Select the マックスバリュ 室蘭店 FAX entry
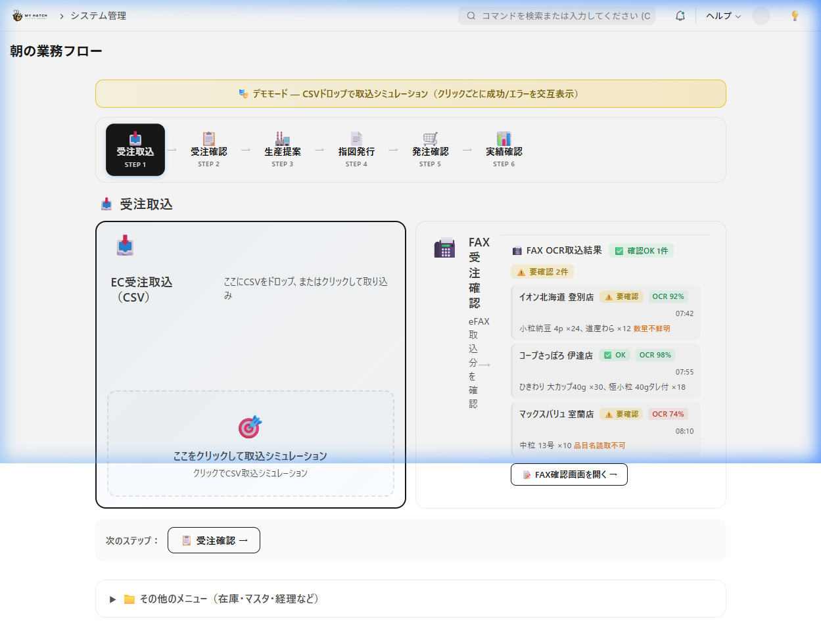This screenshot has width=821, height=644. point(605,429)
